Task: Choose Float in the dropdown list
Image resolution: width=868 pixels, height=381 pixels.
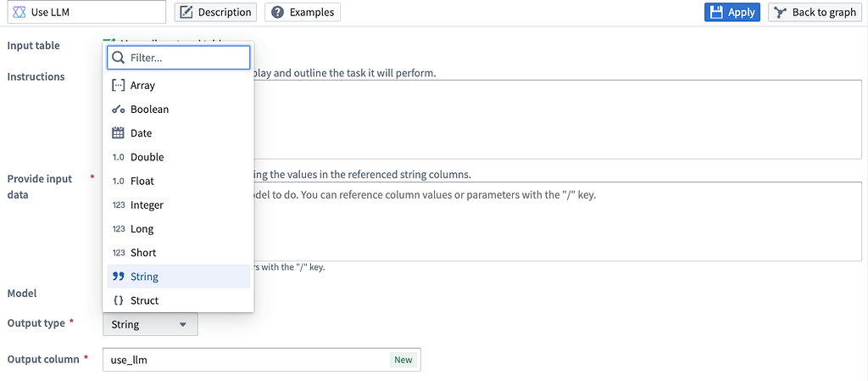Action: 142,181
